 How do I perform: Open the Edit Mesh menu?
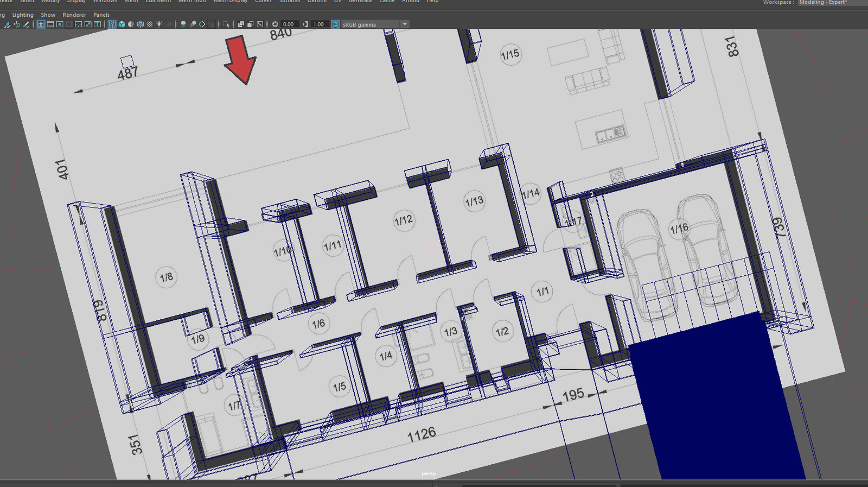coord(158,2)
